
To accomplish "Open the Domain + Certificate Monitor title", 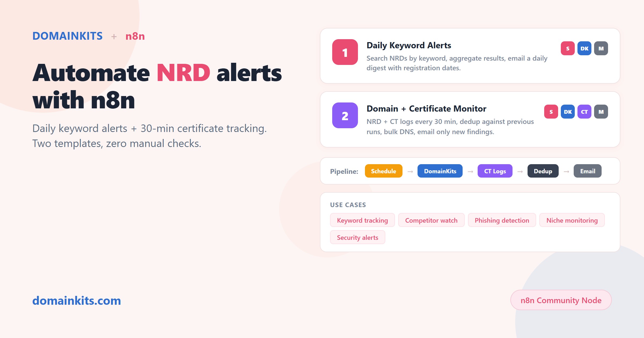I will click(x=426, y=109).
